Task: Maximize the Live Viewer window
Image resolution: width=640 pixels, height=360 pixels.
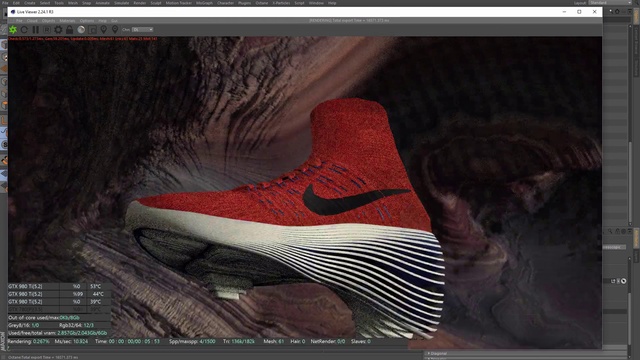Action: [579, 12]
